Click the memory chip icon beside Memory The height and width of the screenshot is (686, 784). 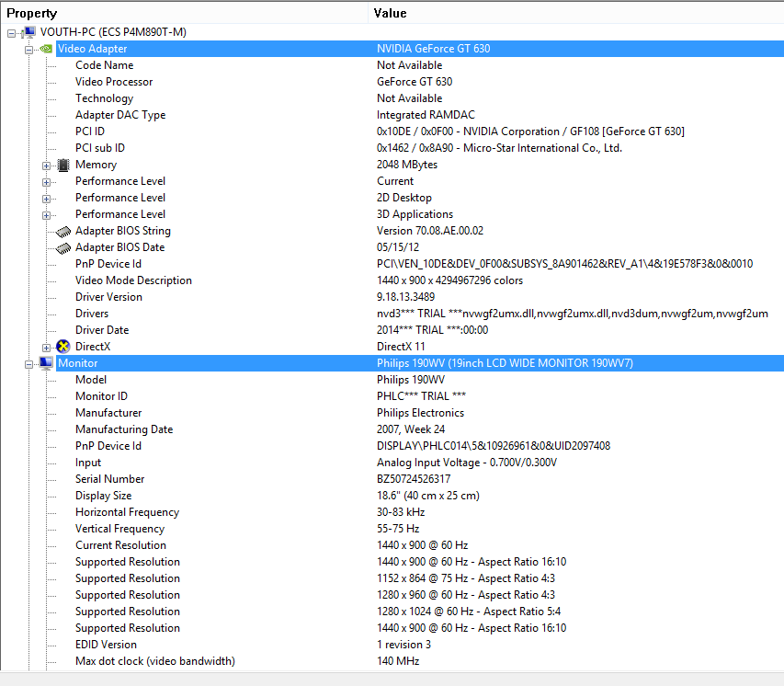coord(63,165)
